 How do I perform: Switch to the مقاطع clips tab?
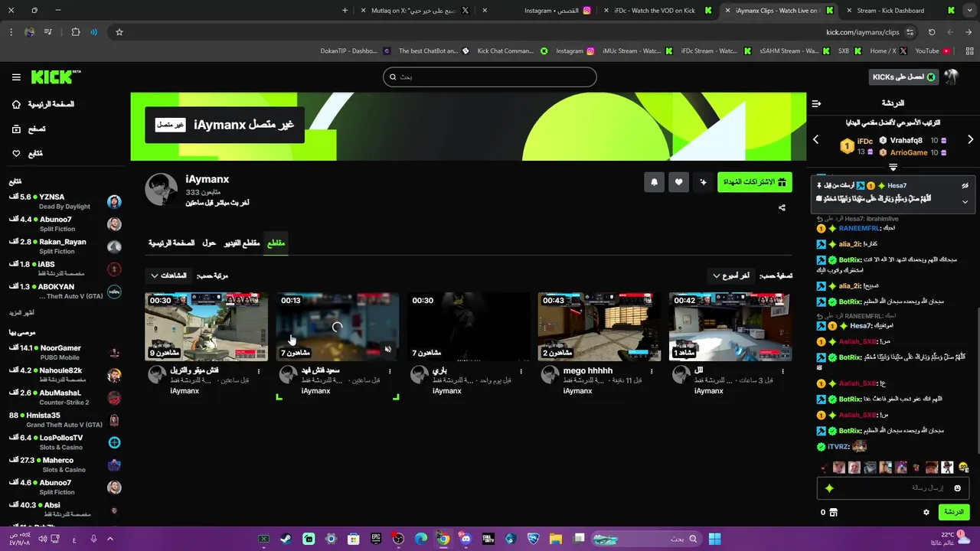pyautogui.click(x=276, y=243)
